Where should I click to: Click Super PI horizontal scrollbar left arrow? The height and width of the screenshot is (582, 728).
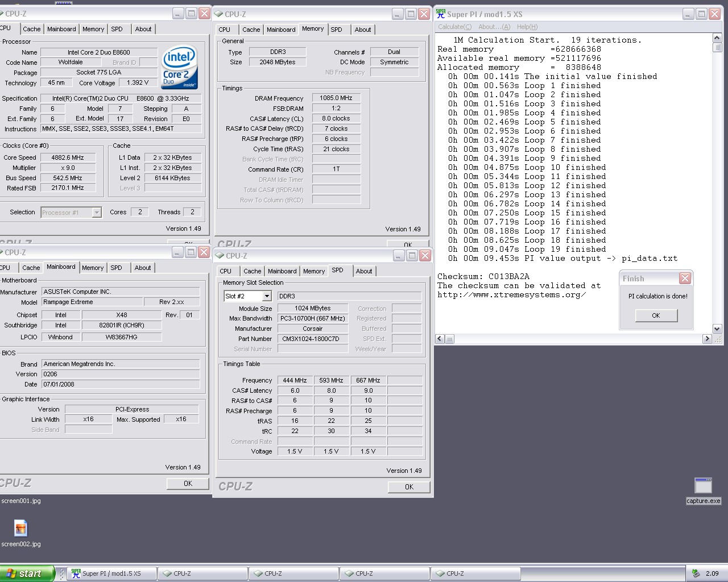[x=440, y=339]
